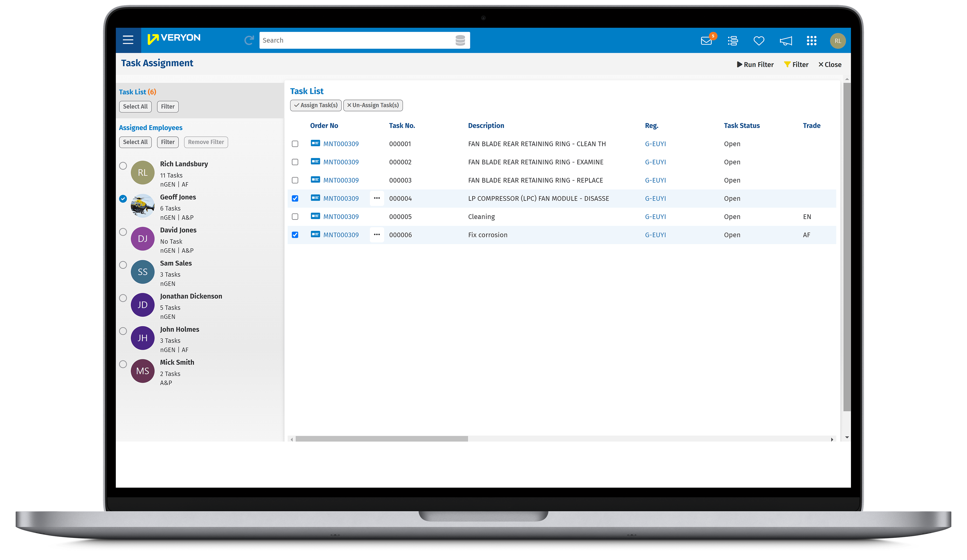Screen dimensions: 967x560
Task: Open the messages inbox with 5 notifications
Action: coord(706,40)
